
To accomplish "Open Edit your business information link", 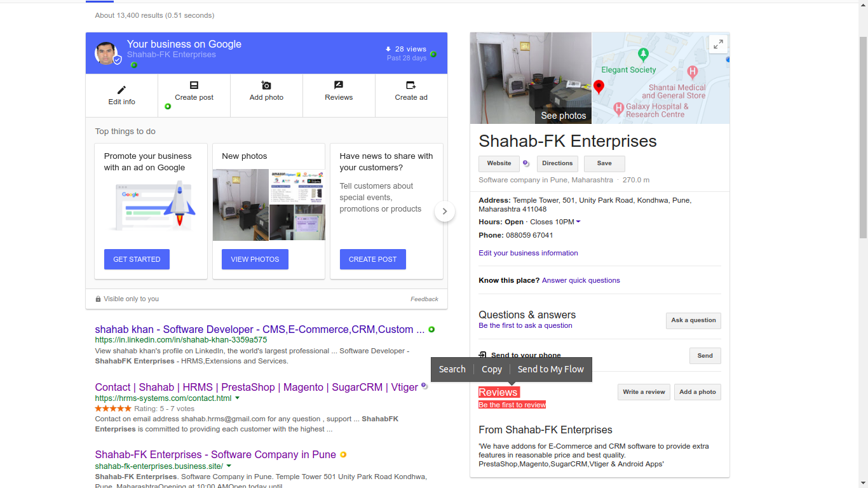I will click(528, 253).
